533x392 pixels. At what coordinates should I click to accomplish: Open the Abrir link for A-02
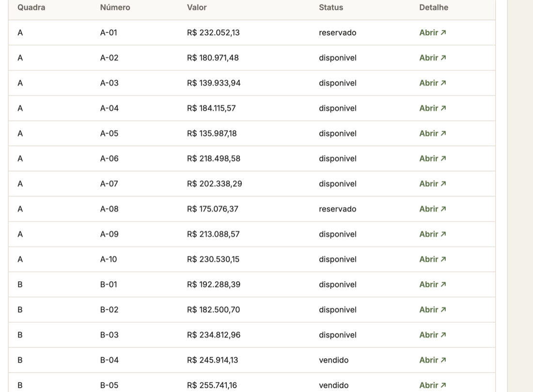coord(432,58)
